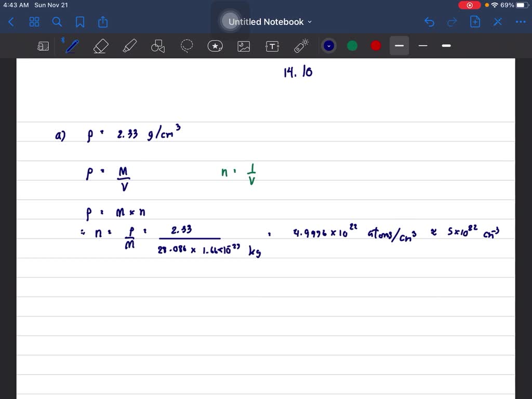
Task: Pick the green pen color swatch
Action: [x=352, y=46]
